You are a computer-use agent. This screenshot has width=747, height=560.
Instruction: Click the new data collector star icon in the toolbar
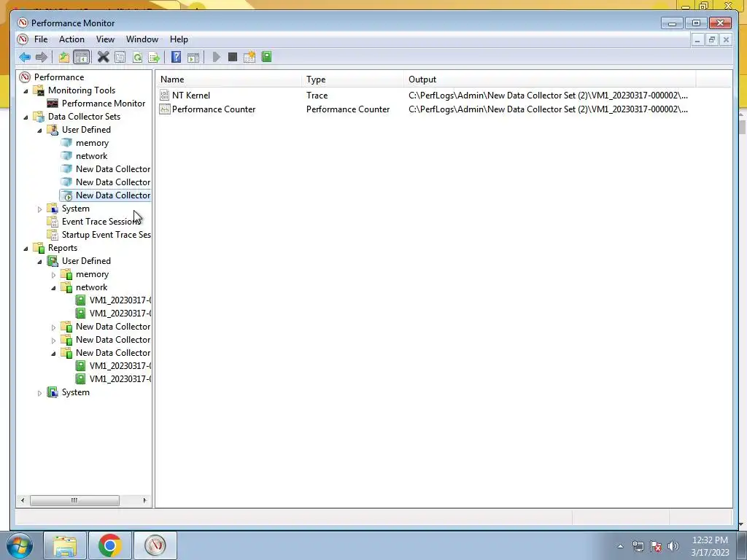tap(249, 57)
